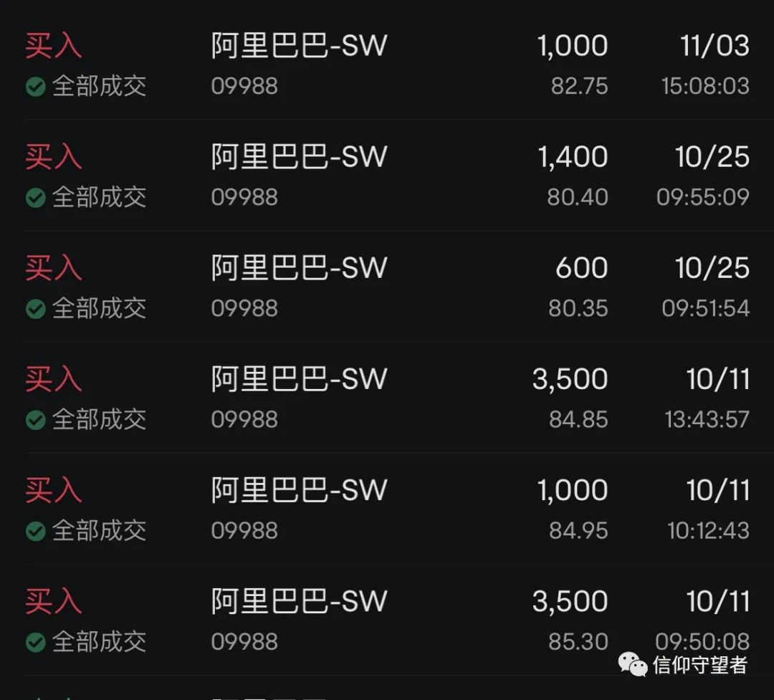The image size is (774, 700).
Task: Click 全部成交 status of 09:51:54 order
Action: click(x=99, y=309)
